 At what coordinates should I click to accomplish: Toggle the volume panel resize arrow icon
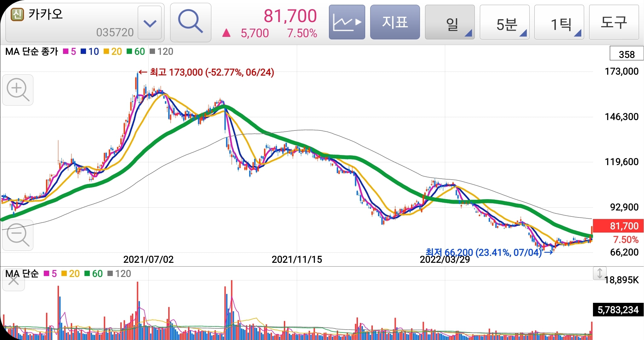[x=600, y=273]
